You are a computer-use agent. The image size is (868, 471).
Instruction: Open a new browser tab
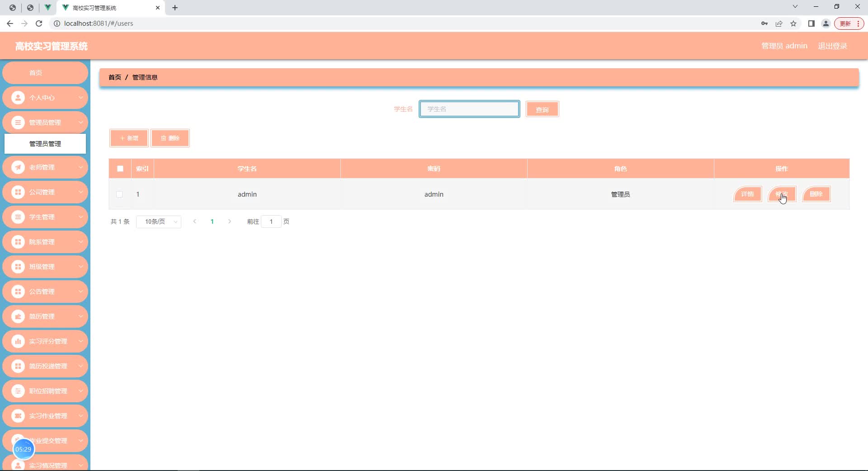(x=175, y=8)
